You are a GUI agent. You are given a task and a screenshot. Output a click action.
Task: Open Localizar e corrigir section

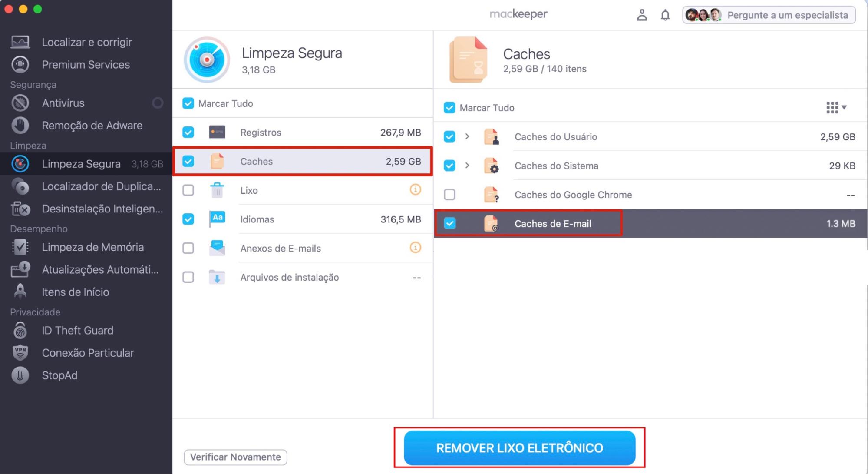click(86, 42)
